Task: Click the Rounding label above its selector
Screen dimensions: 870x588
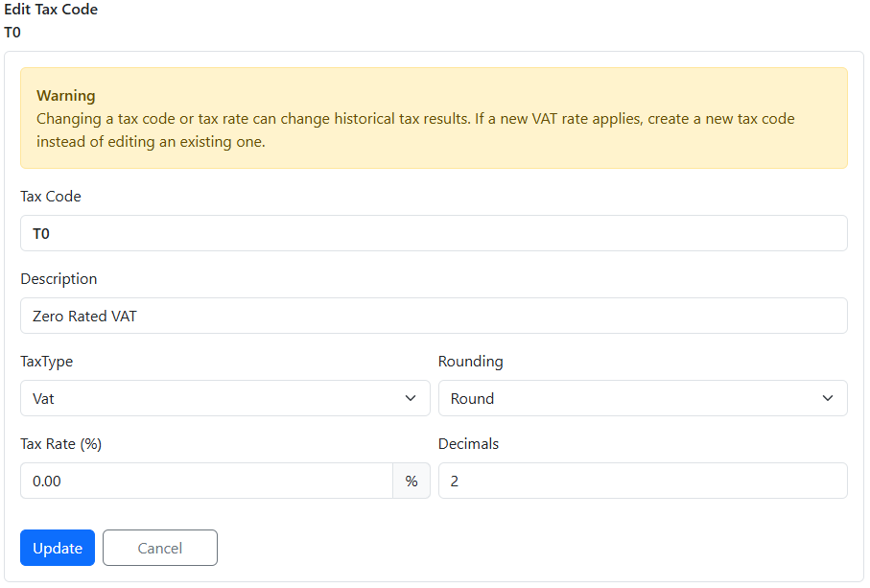Action: (x=471, y=362)
